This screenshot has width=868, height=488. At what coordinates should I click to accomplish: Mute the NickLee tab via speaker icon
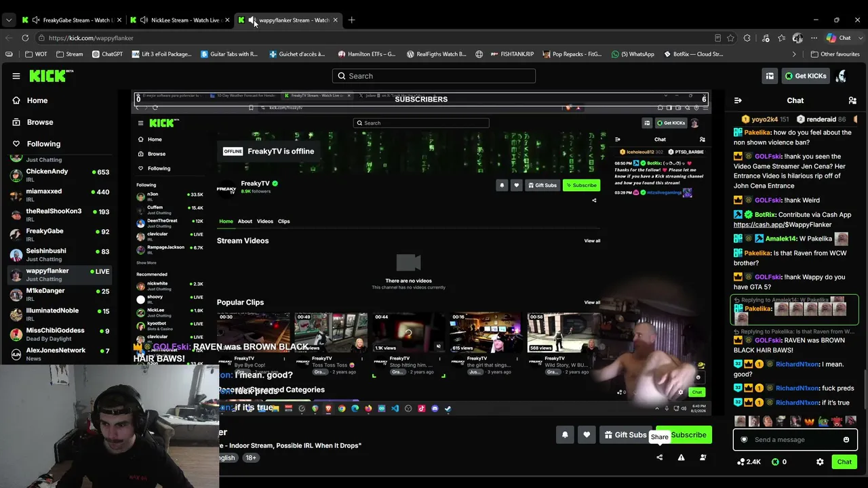pyautogui.click(x=144, y=20)
